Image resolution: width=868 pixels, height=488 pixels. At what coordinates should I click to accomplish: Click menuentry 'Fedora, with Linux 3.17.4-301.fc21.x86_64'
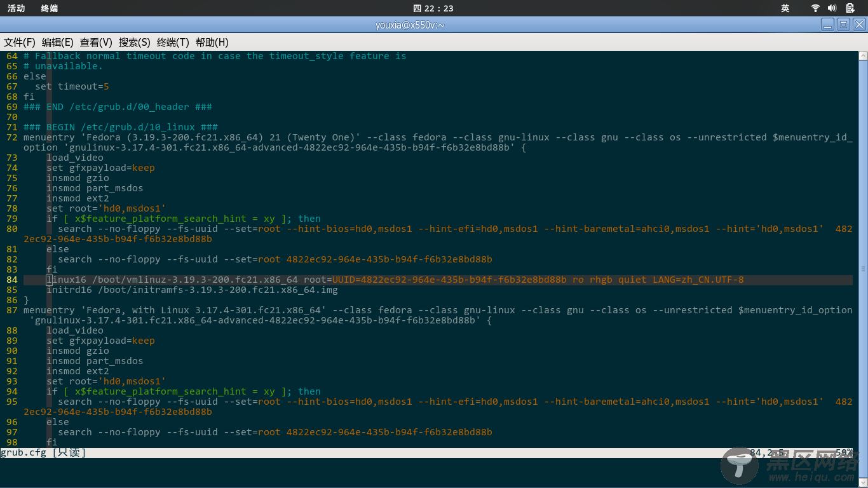click(x=175, y=310)
